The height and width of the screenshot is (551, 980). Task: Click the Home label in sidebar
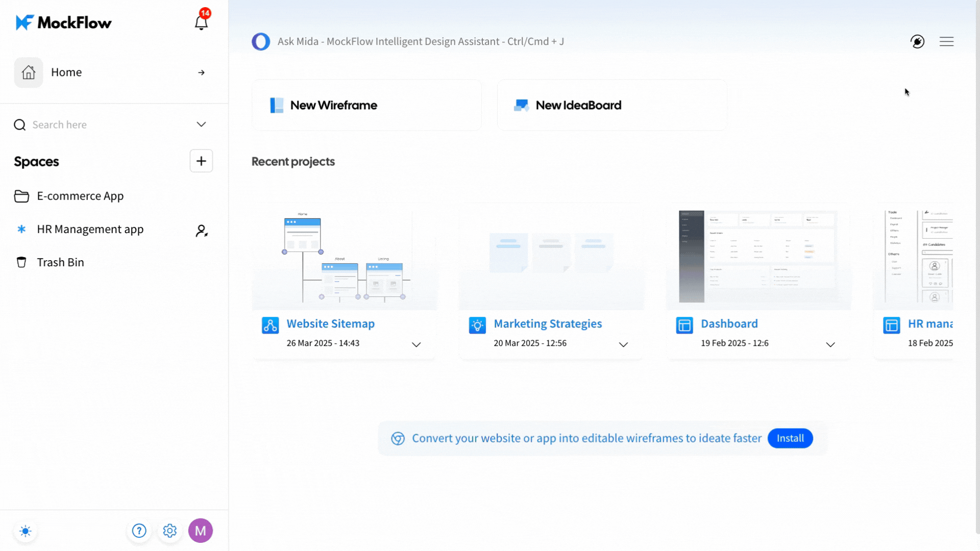[66, 72]
